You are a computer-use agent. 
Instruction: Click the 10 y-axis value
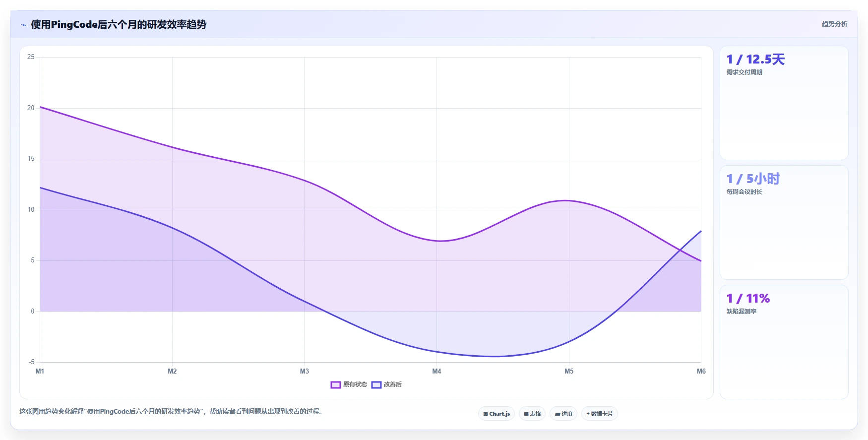pos(31,210)
